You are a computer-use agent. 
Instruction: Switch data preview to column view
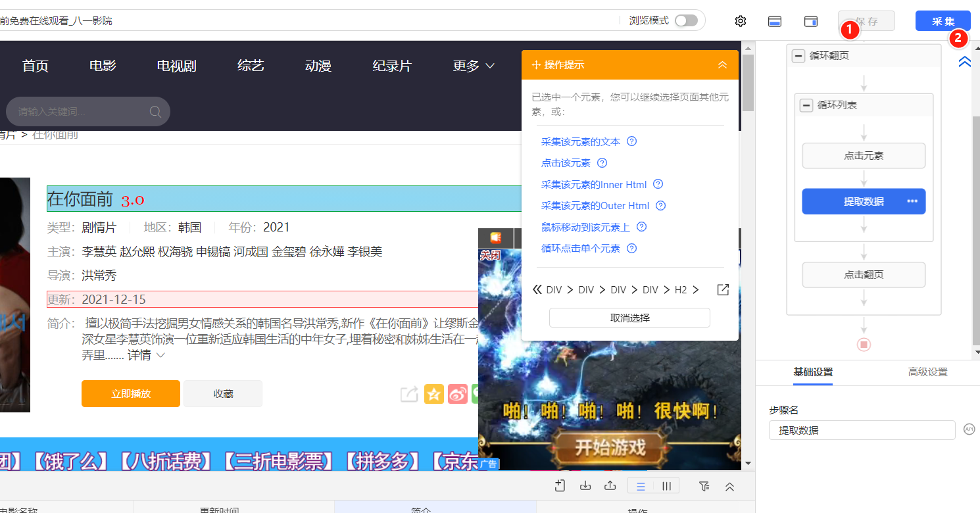tap(666, 486)
